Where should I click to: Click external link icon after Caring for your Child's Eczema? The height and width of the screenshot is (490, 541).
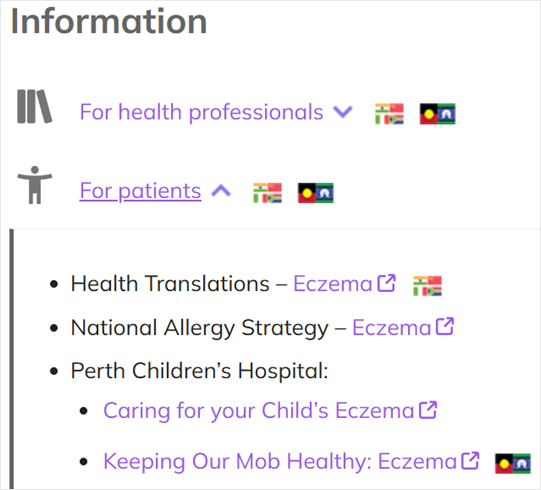point(428,410)
